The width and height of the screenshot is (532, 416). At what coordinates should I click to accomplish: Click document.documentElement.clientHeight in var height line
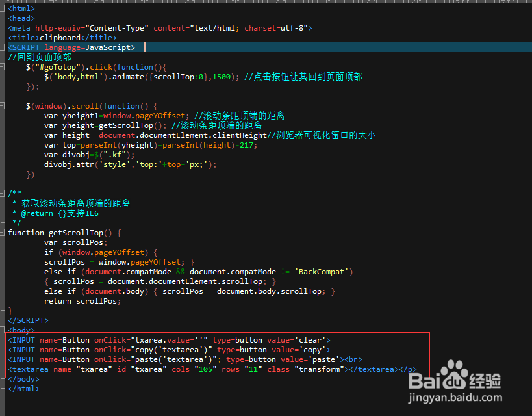point(183,135)
